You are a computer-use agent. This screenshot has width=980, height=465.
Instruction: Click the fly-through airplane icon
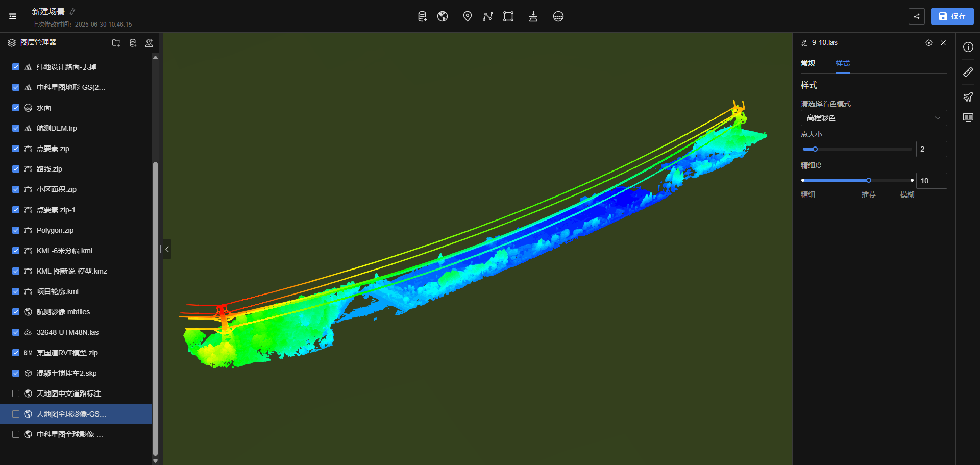point(968,97)
